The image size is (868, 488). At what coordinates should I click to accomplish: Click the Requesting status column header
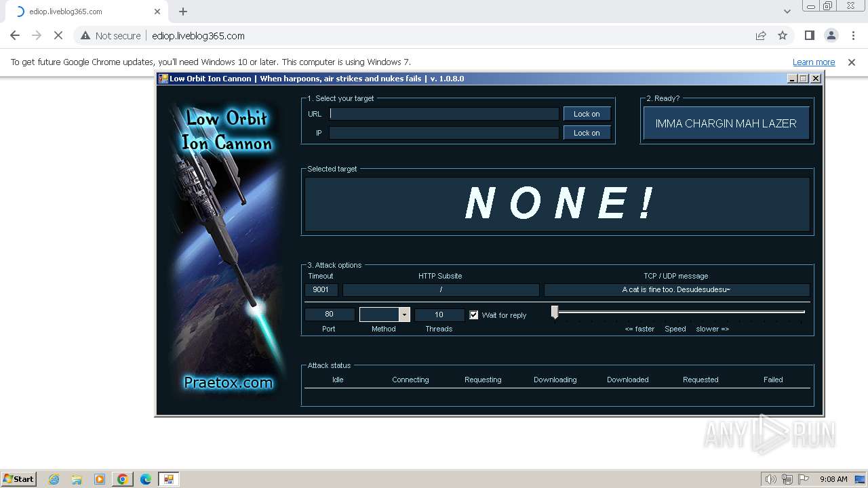coord(483,380)
